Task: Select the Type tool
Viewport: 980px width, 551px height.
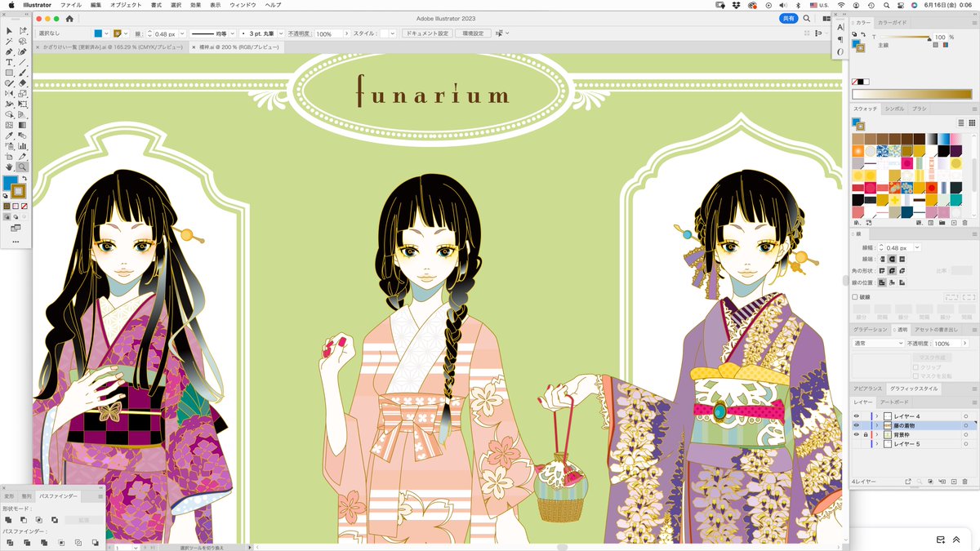Action: 9,62
